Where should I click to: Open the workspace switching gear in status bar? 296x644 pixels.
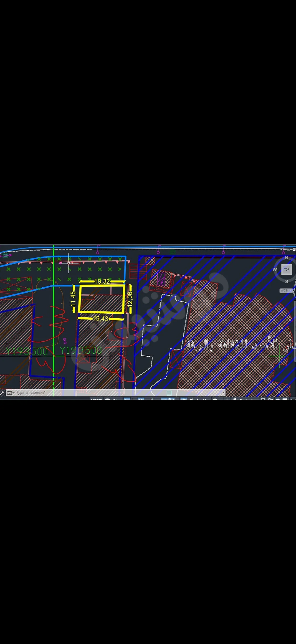coord(215,399)
